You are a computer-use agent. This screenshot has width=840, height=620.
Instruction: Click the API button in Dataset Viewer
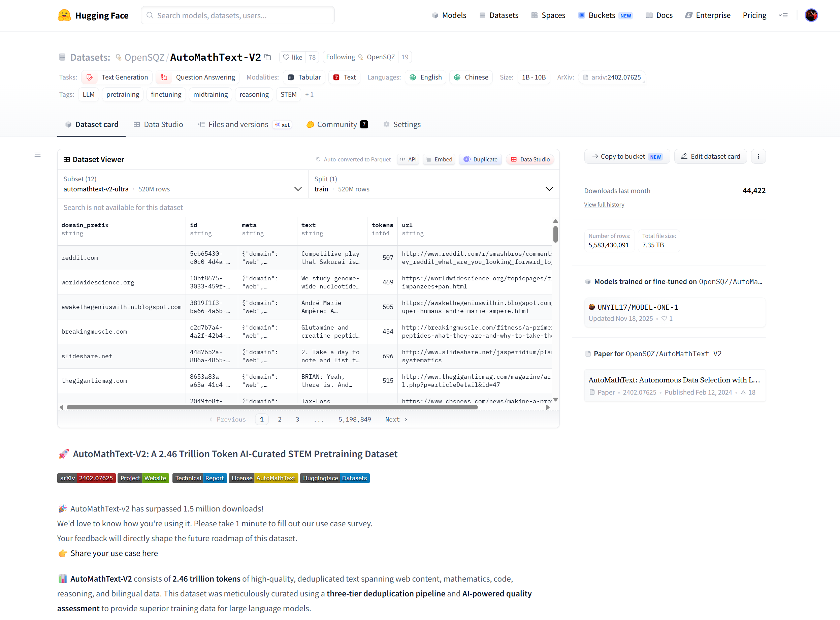tap(408, 159)
